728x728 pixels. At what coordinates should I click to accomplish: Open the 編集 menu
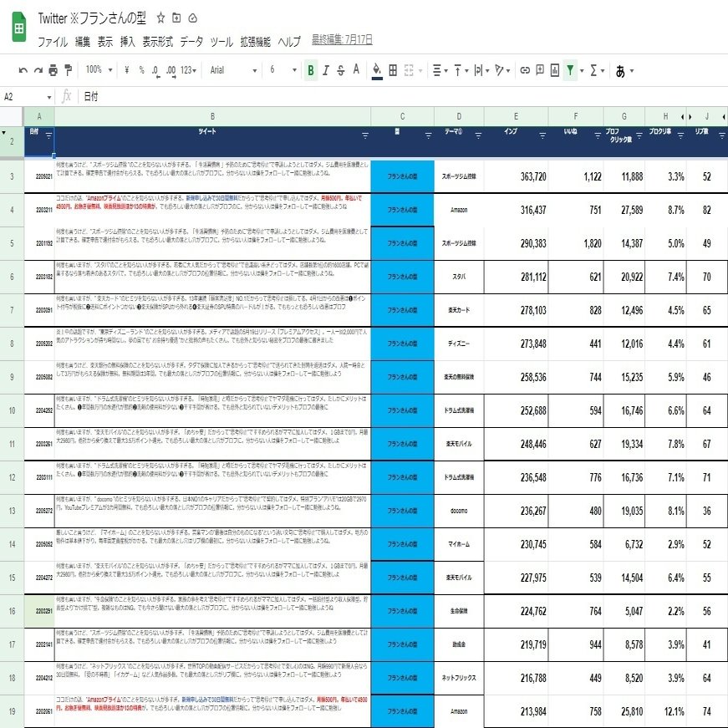tap(83, 42)
